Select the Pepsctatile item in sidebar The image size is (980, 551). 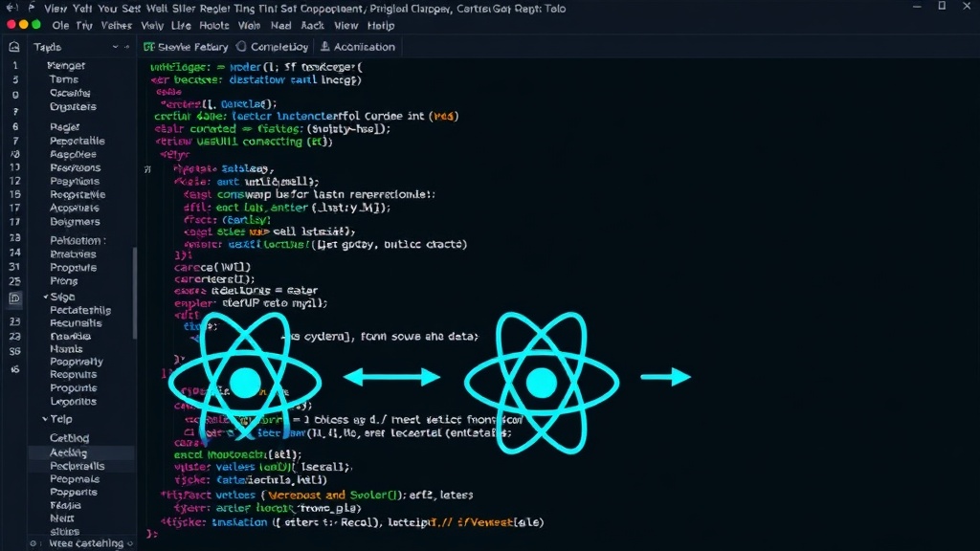click(78, 142)
